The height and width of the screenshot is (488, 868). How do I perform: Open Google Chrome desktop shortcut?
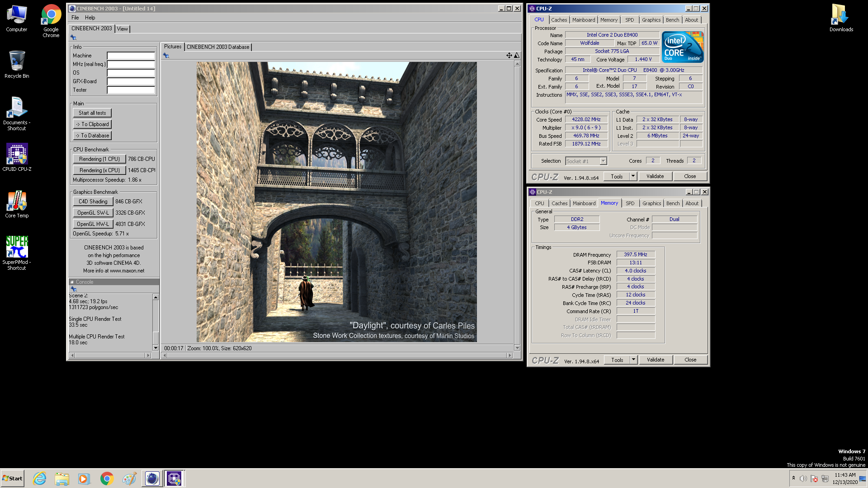click(51, 21)
